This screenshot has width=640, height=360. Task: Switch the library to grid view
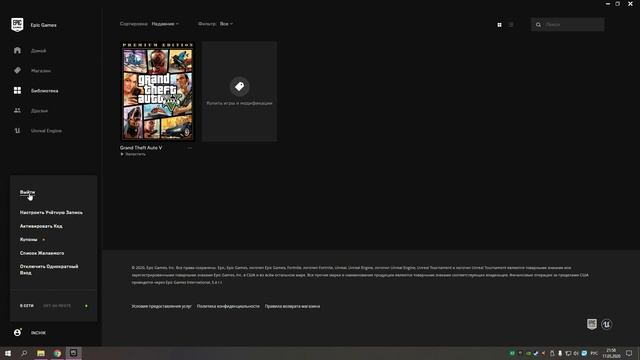click(499, 25)
